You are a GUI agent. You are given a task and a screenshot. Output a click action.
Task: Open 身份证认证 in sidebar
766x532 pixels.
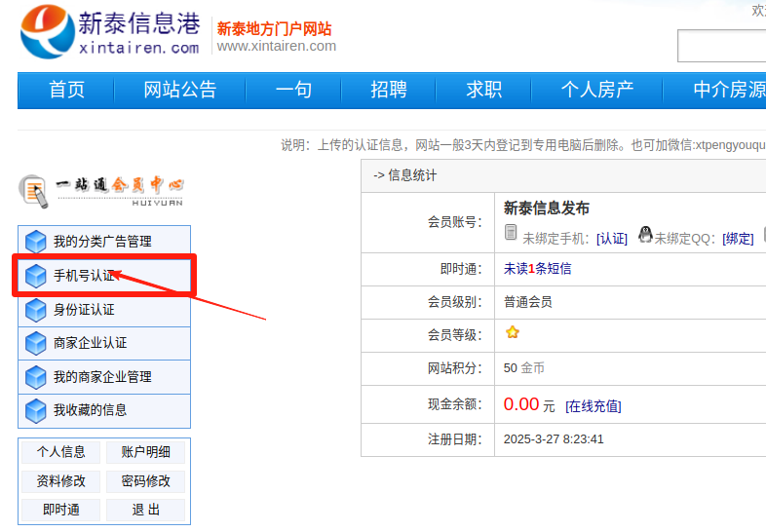pyautogui.click(x=104, y=310)
